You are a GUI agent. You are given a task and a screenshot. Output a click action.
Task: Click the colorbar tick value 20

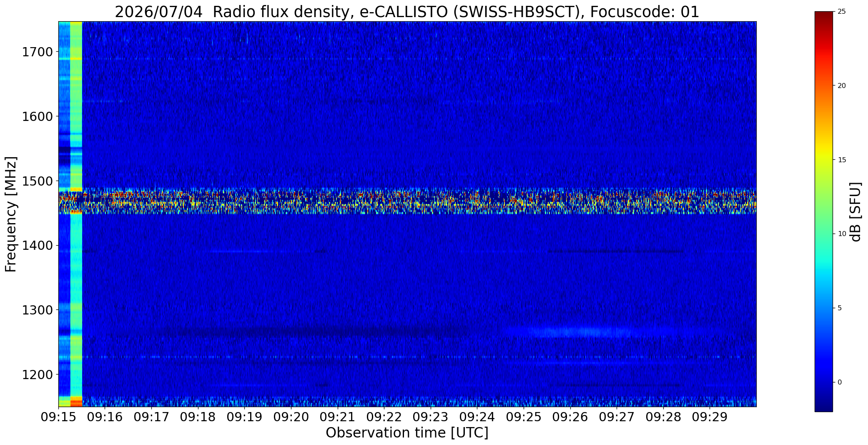tap(842, 86)
